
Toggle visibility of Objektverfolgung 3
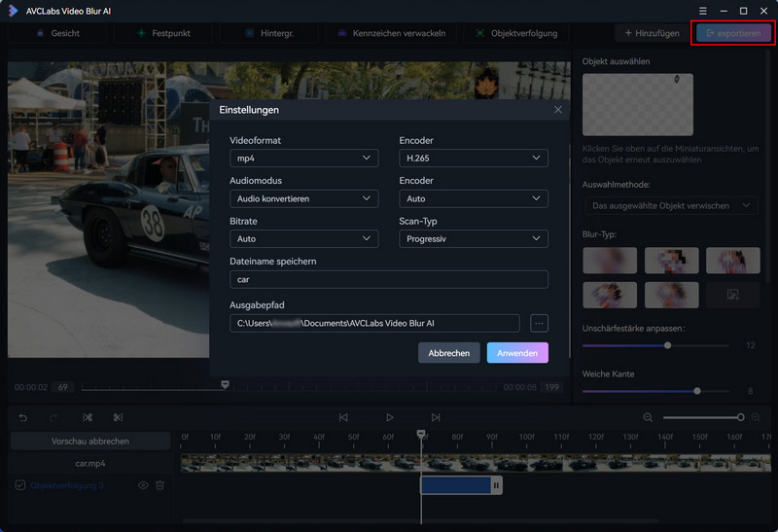[x=143, y=485]
